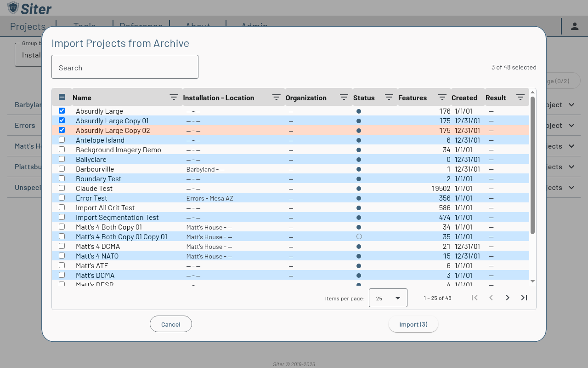Click the Background Imagery Demo project name
588x368 pixels.
[x=119, y=150]
